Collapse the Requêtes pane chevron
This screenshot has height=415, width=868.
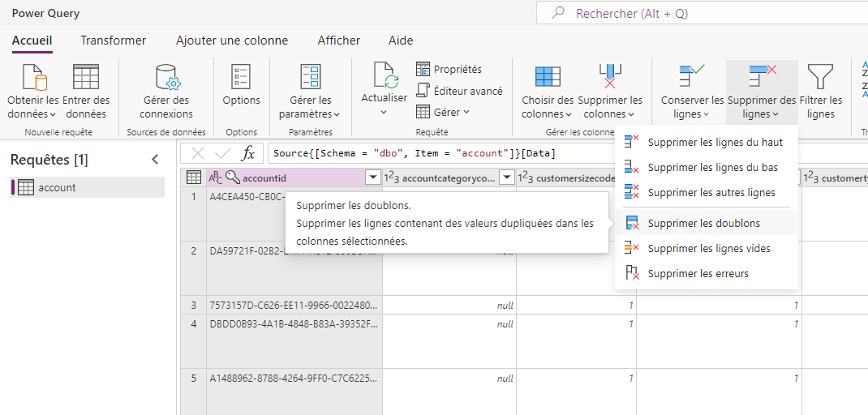tap(156, 160)
